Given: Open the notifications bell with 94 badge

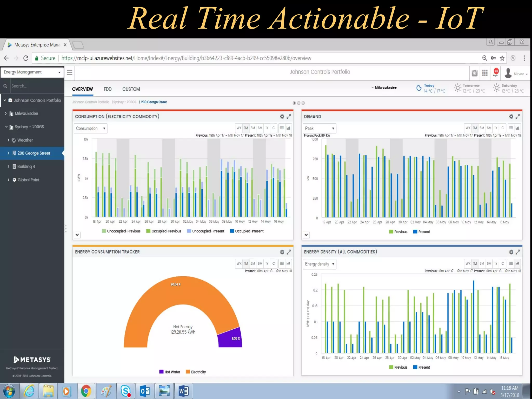Looking at the screenshot, I should (x=496, y=73).
